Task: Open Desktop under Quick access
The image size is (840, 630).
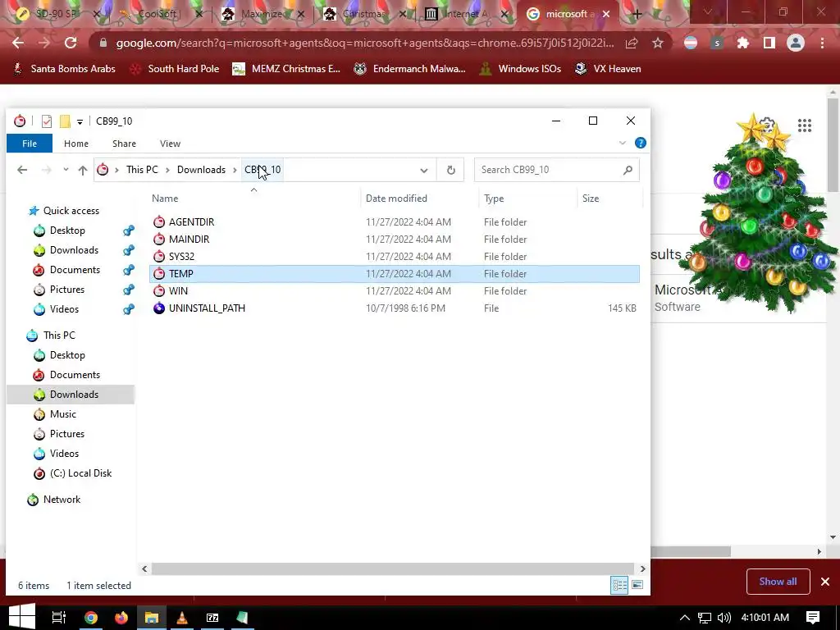Action: pos(67,231)
